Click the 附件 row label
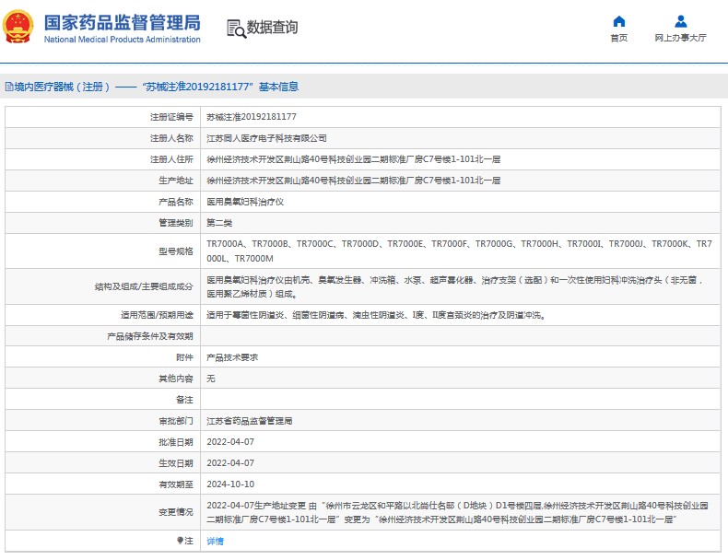728x560 pixels. (184, 357)
